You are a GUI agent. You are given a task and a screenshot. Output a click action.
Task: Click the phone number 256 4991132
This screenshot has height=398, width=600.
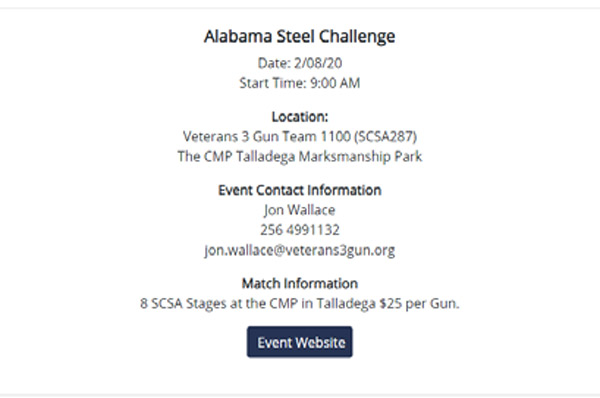point(300,230)
